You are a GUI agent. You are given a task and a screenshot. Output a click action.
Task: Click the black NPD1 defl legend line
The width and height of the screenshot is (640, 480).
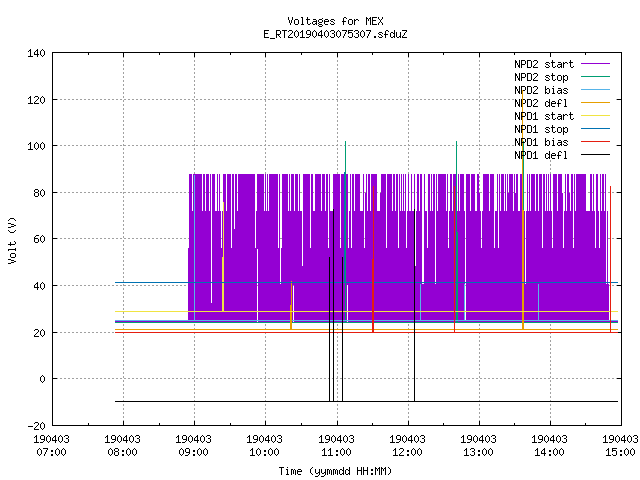pyautogui.click(x=596, y=155)
